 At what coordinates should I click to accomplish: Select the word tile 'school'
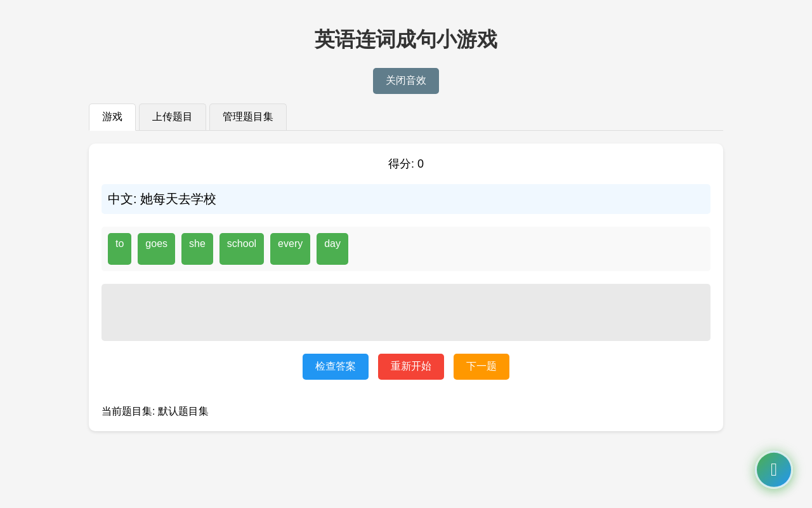pyautogui.click(x=241, y=248)
